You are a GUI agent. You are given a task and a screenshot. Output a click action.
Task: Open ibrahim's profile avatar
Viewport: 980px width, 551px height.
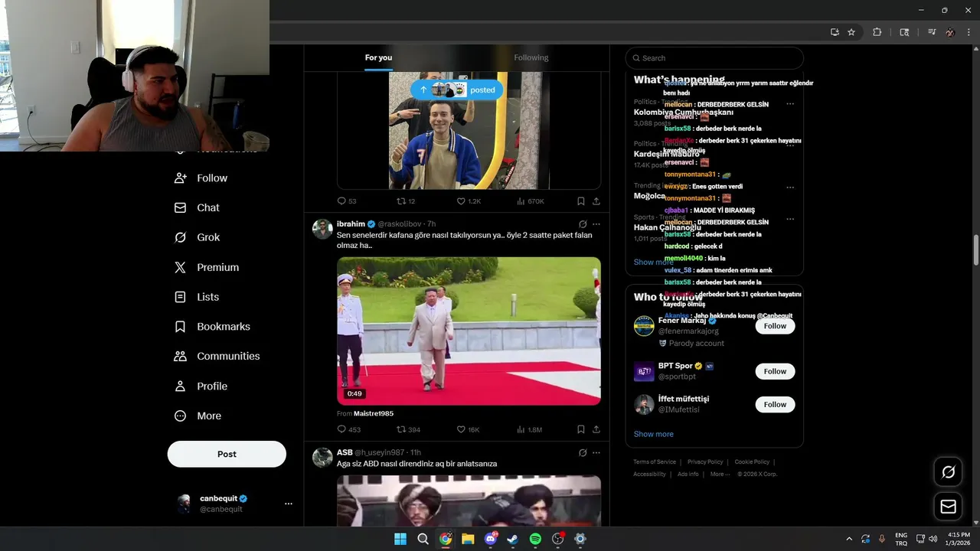[322, 229]
